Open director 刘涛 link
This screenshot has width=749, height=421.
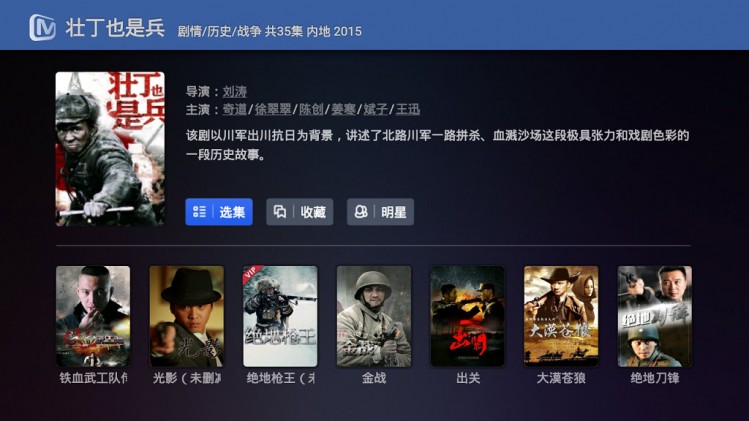(x=235, y=91)
